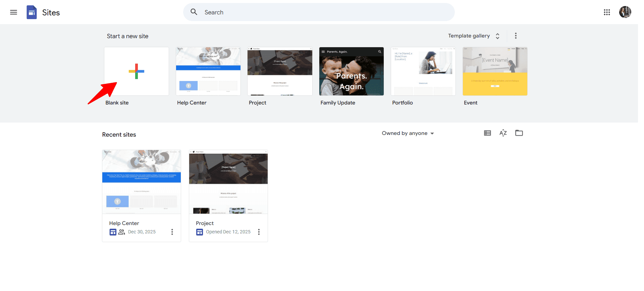
Task: Open the AZ sort options
Action: [503, 133]
